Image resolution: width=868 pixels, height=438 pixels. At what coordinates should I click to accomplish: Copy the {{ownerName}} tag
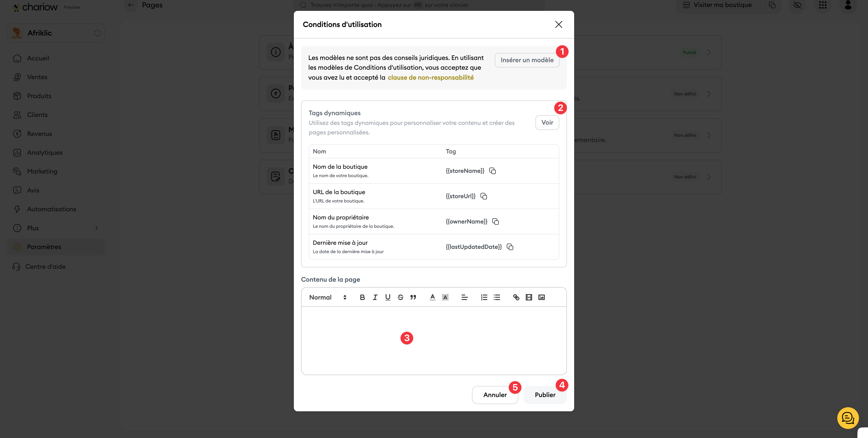(495, 221)
